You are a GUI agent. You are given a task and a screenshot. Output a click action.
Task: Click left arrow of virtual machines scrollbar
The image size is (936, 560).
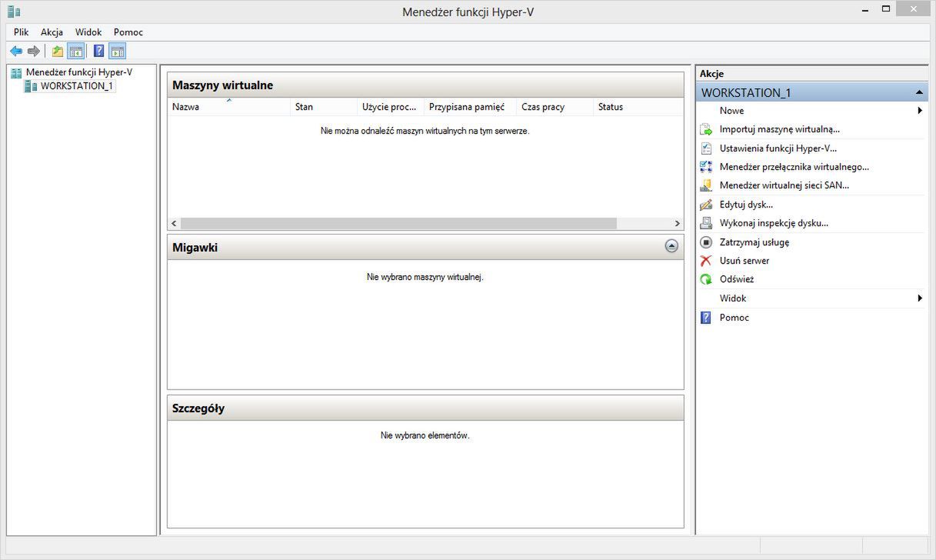[x=174, y=223]
